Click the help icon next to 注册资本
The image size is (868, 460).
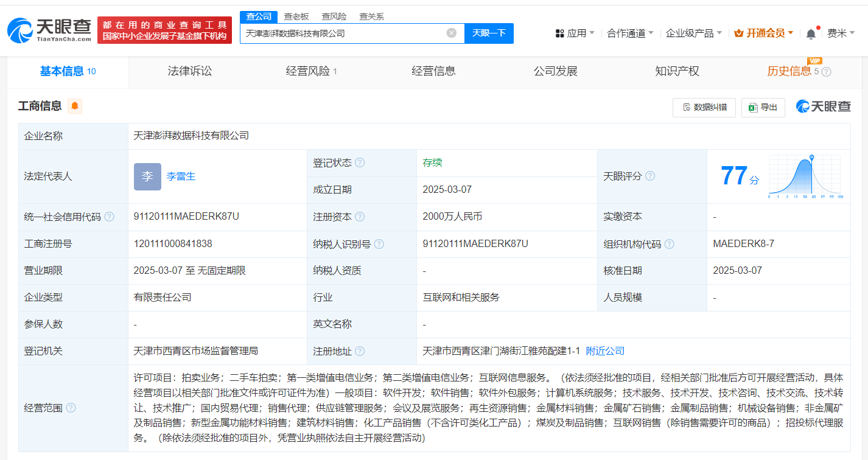(x=360, y=217)
